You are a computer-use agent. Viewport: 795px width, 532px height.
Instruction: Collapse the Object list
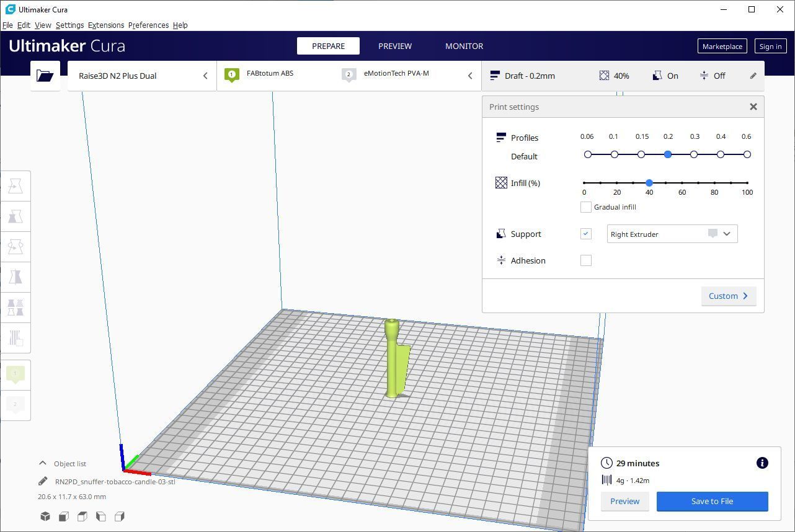(43, 463)
